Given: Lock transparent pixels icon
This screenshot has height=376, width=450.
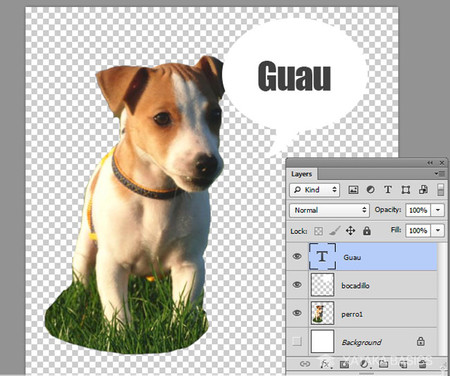Looking at the screenshot, I should pyautogui.click(x=319, y=231).
